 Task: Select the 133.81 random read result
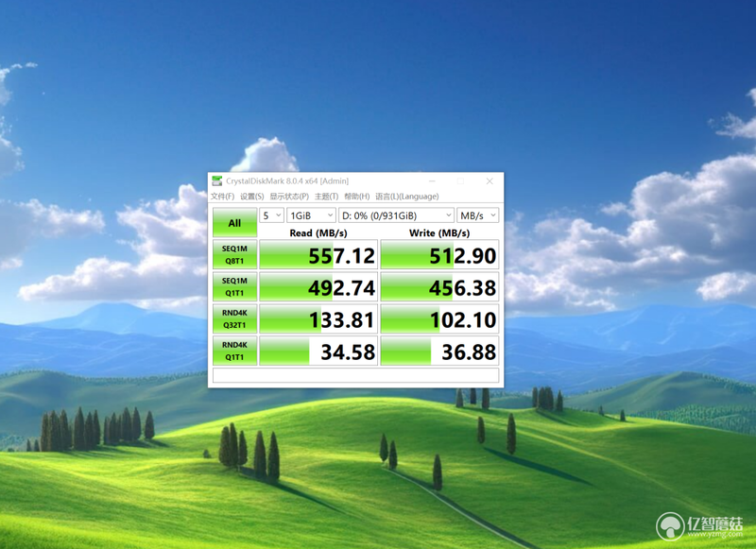(x=318, y=318)
